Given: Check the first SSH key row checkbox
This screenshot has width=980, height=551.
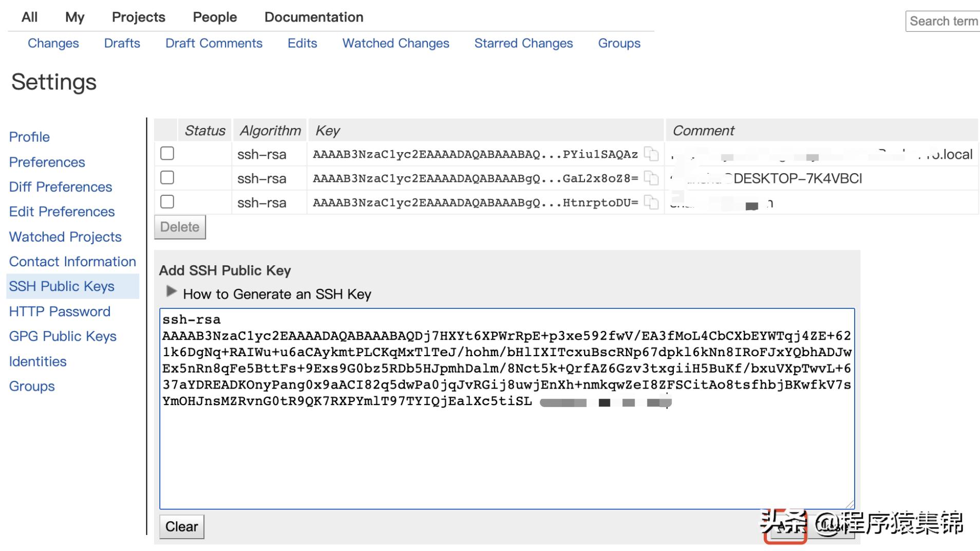Looking at the screenshot, I should point(166,153).
